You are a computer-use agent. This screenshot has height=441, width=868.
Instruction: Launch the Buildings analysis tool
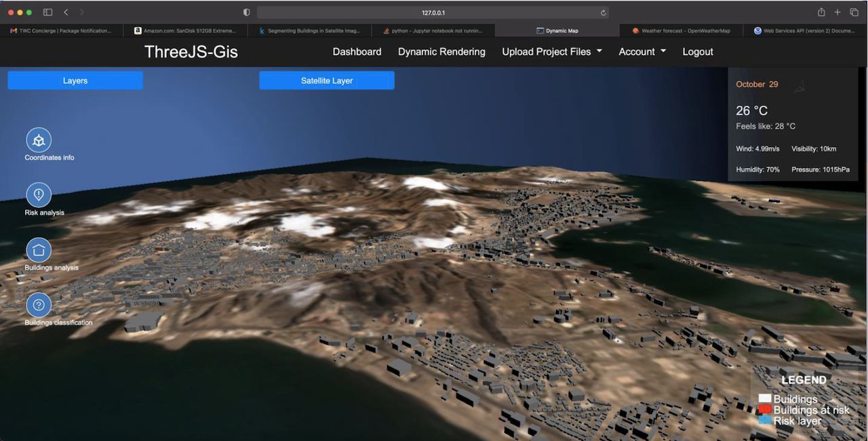click(39, 250)
